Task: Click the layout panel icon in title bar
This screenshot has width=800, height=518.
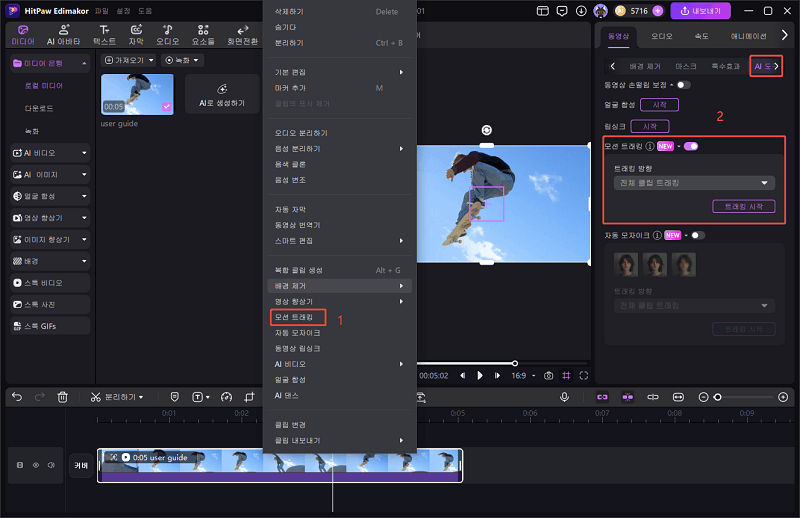Action: coord(543,11)
